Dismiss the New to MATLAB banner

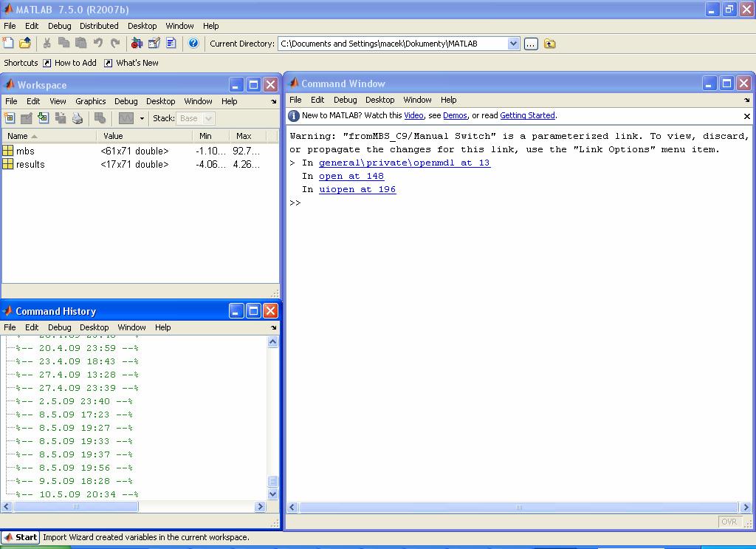click(x=747, y=116)
